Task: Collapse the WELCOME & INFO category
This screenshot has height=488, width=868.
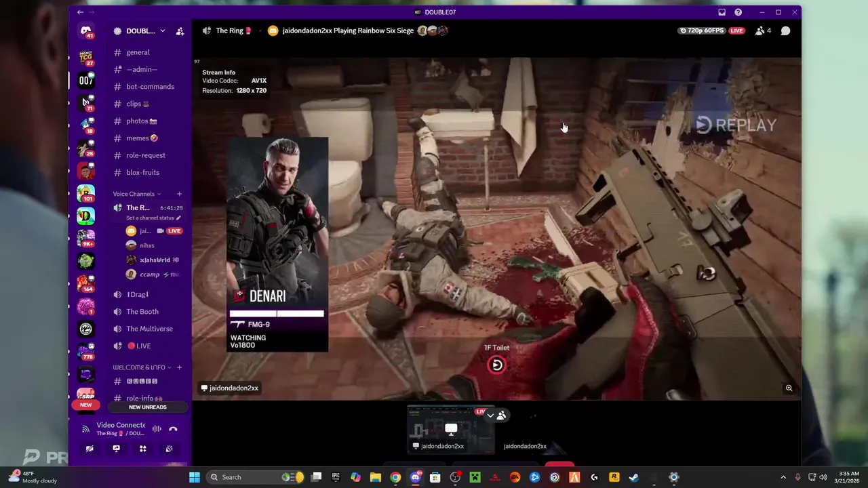Action: tap(142, 367)
